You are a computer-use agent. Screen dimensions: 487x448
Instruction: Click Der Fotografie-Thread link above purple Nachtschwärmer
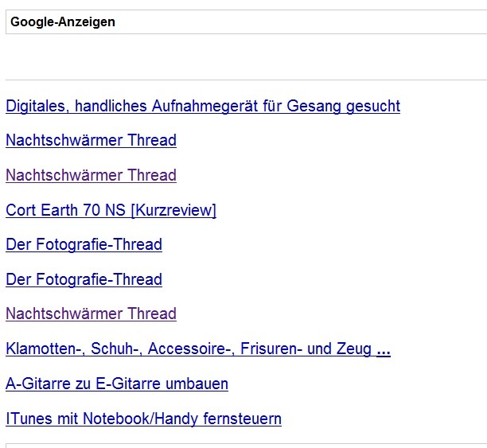(x=84, y=279)
